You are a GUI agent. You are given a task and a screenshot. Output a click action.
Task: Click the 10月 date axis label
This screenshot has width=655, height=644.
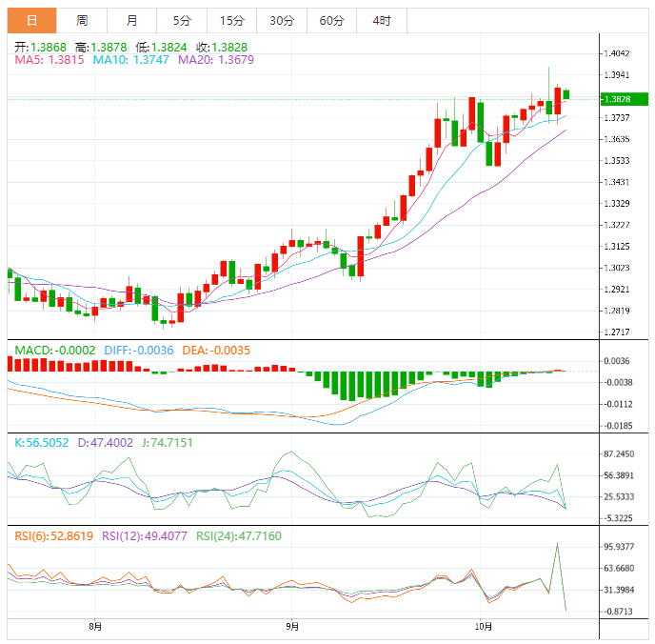[484, 627]
